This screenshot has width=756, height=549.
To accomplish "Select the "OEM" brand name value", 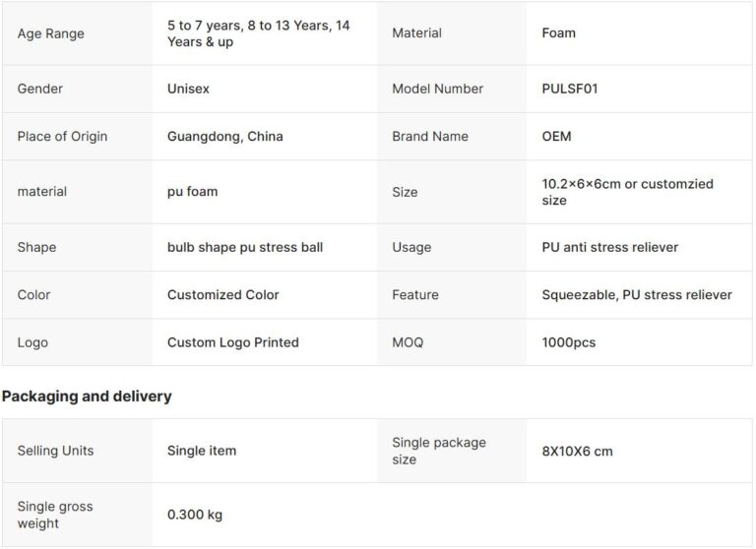I will 556,136.
